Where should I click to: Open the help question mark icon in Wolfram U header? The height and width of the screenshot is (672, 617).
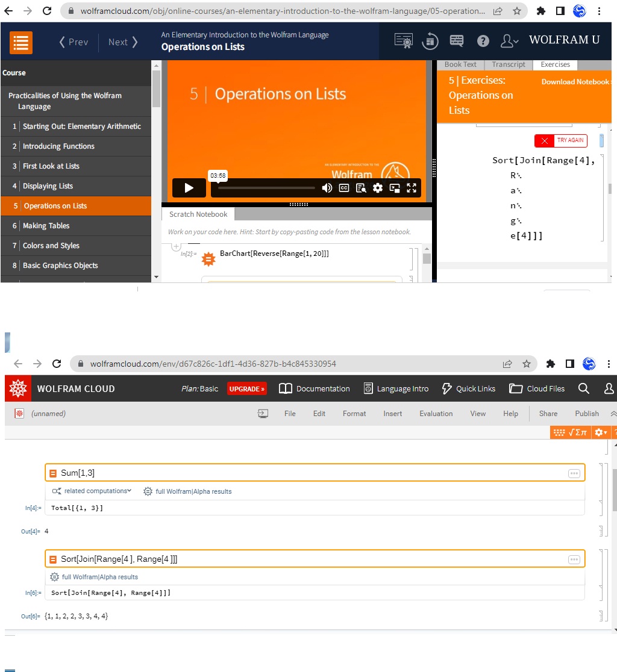[x=483, y=41]
